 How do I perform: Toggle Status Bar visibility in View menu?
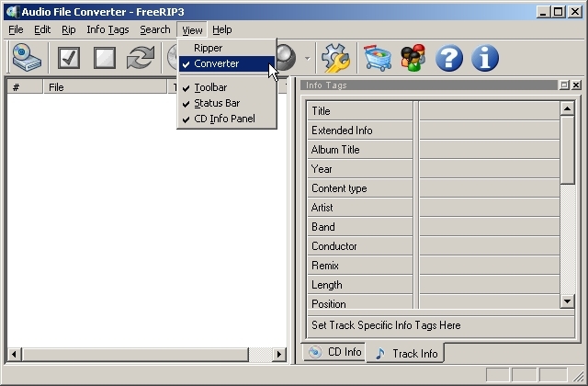(x=227, y=103)
